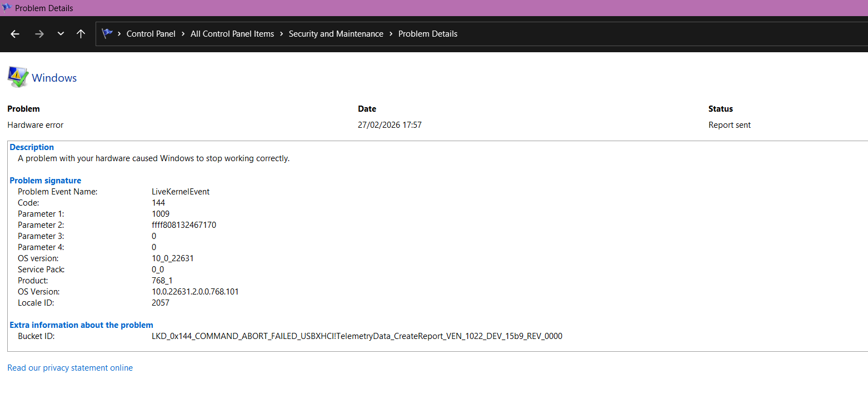The image size is (868, 404).
Task: Click the Status column header
Action: (x=721, y=109)
